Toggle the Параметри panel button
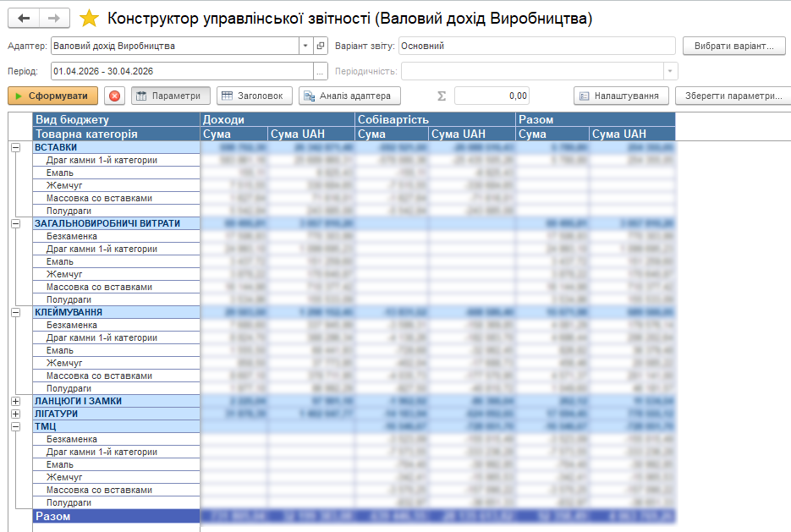Viewport: 791px width, 532px height. 171,96
